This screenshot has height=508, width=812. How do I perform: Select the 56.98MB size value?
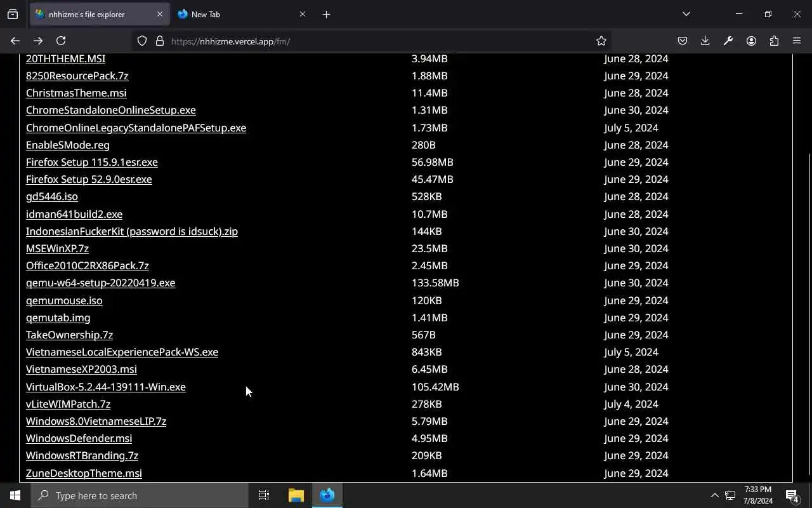[432, 162]
